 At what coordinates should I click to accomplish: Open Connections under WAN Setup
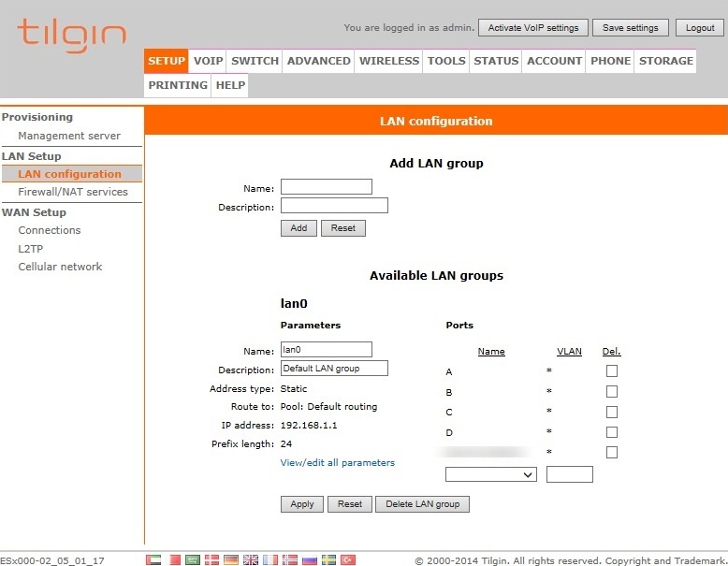[x=50, y=230]
